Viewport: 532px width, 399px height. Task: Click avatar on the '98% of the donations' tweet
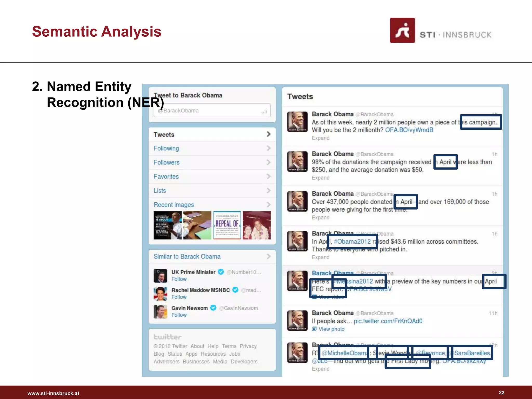click(x=297, y=162)
